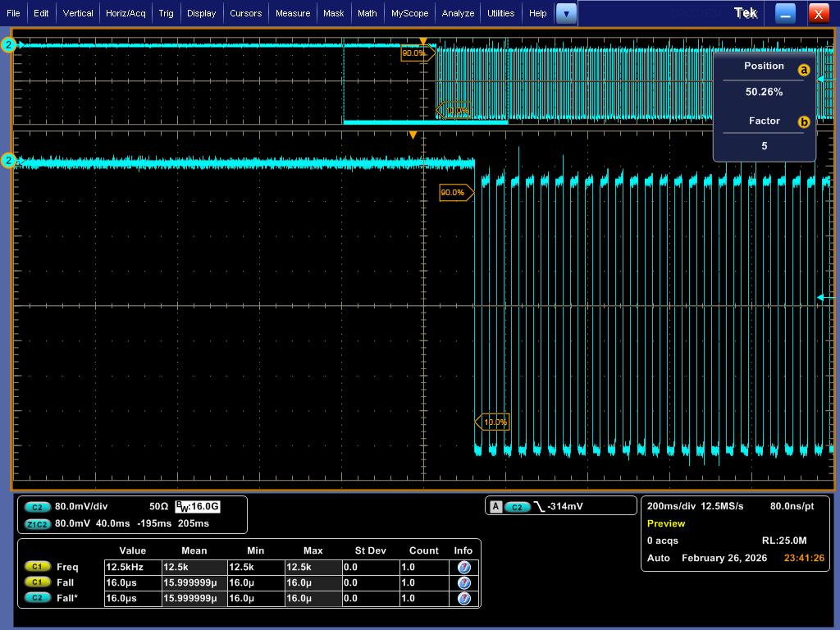Image resolution: width=840 pixels, height=630 pixels.
Task: Open info for the Freq measurement
Action: pos(463,567)
